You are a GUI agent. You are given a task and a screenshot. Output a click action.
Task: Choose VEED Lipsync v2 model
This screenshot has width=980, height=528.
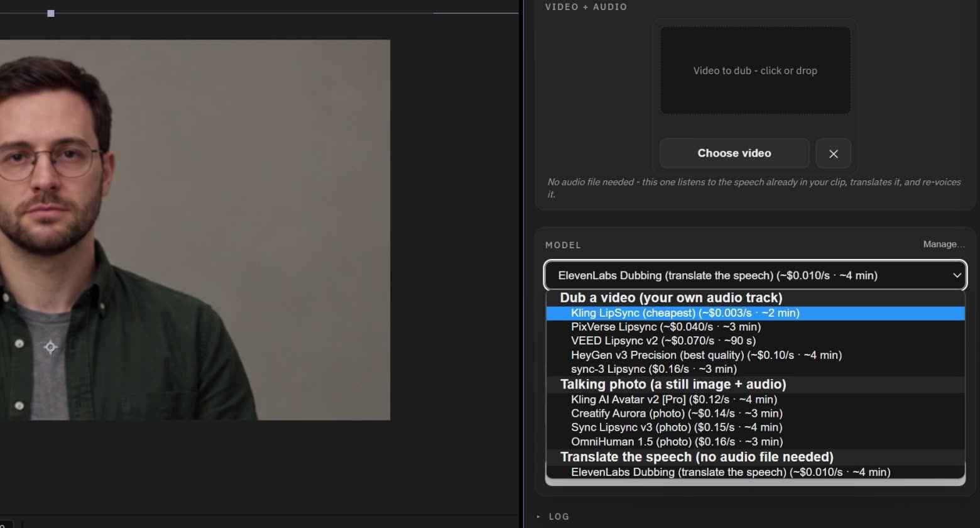(755, 341)
